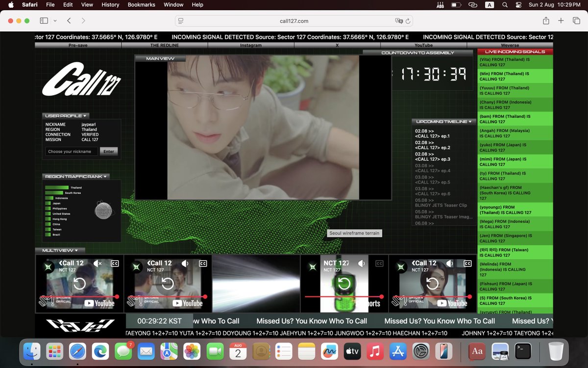Open Spotlight search in menu bar
This screenshot has height=368, width=588.
505,4
